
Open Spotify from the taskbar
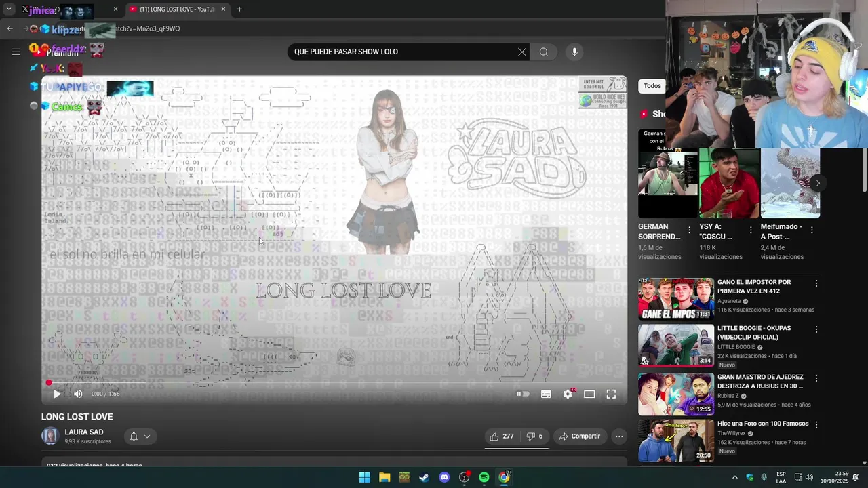point(484,477)
